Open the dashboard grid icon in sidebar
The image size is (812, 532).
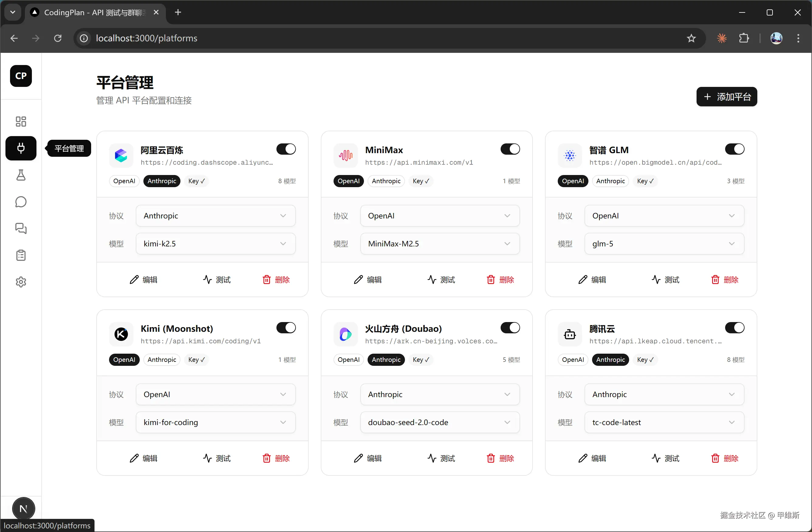pos(21,122)
